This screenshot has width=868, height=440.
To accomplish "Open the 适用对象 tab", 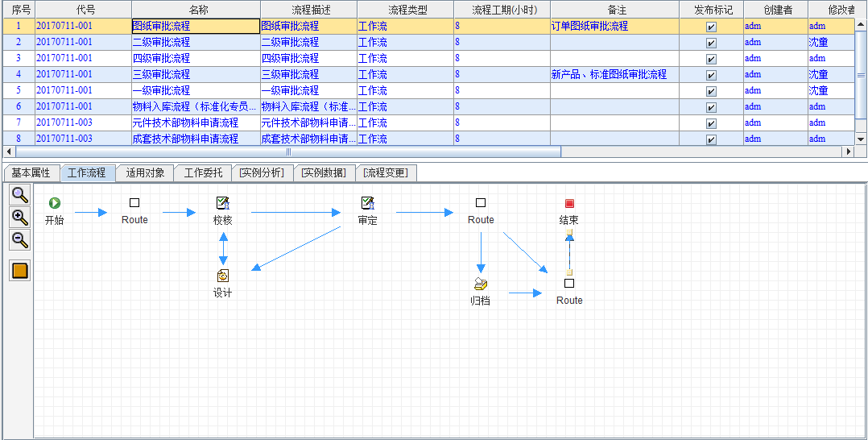I will [x=145, y=173].
